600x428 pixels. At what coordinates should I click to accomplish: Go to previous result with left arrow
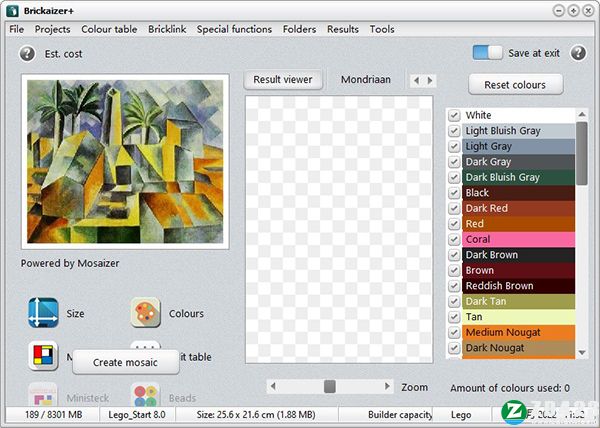click(x=417, y=80)
